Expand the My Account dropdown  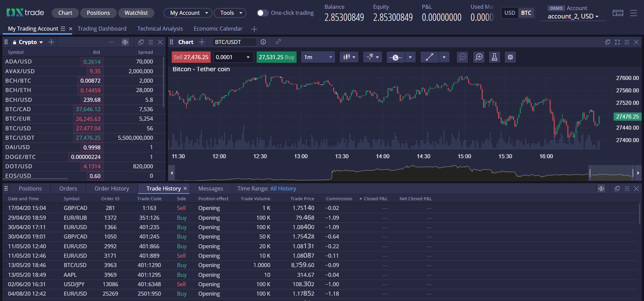click(x=188, y=13)
